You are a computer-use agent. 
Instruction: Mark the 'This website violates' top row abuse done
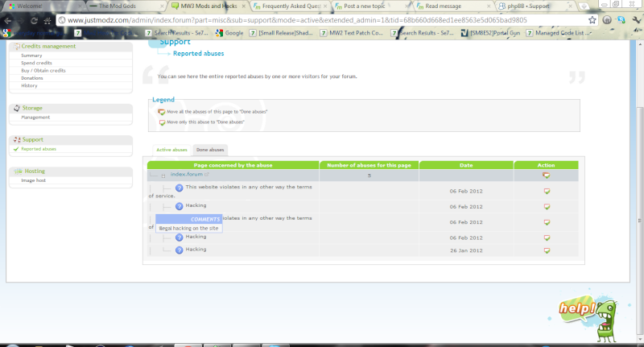547,192
